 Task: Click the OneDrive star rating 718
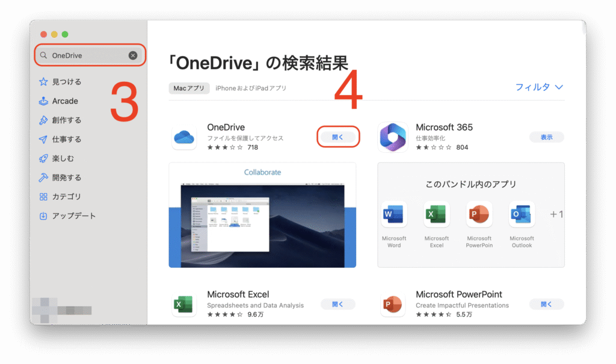tap(233, 147)
